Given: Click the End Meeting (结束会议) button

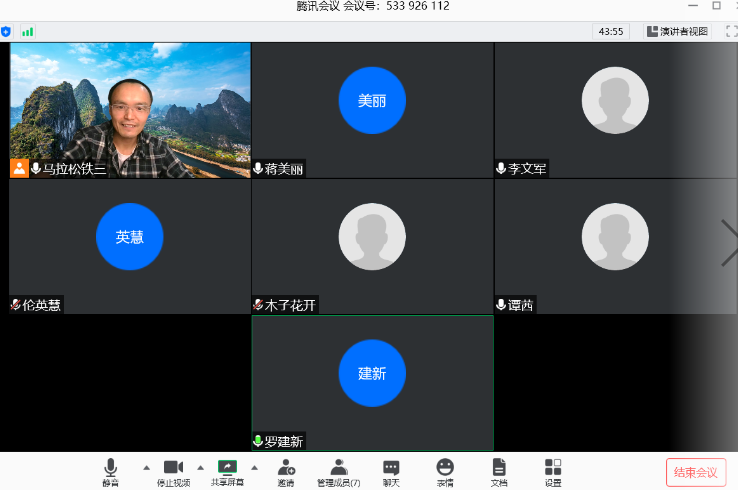Looking at the screenshot, I should click(695, 472).
